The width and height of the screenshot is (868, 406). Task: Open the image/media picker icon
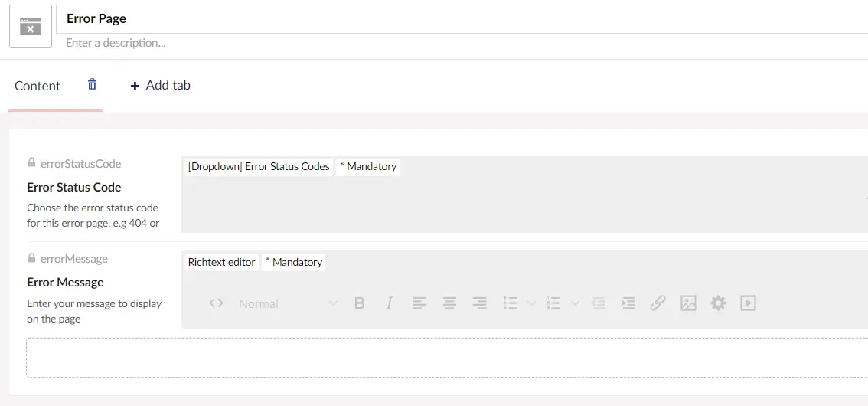[x=688, y=303]
